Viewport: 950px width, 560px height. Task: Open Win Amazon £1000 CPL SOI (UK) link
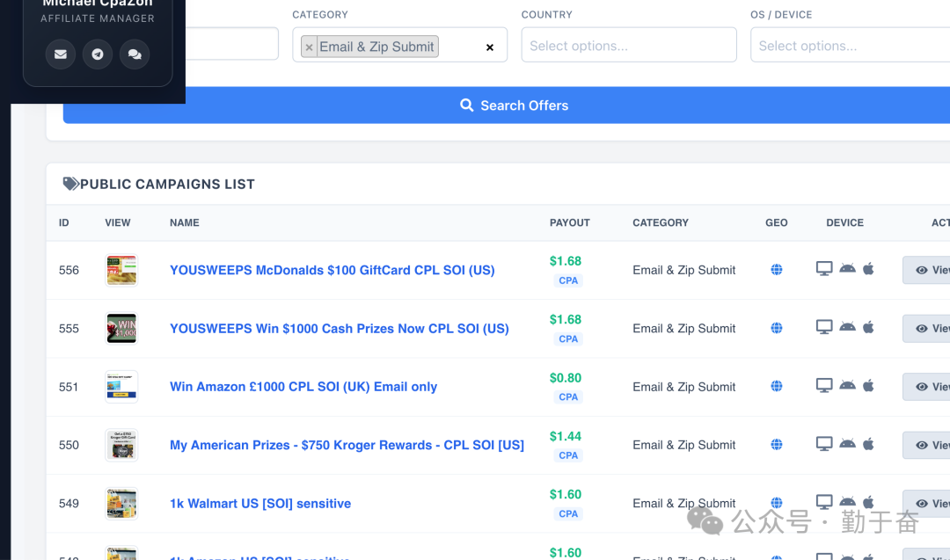303,386
